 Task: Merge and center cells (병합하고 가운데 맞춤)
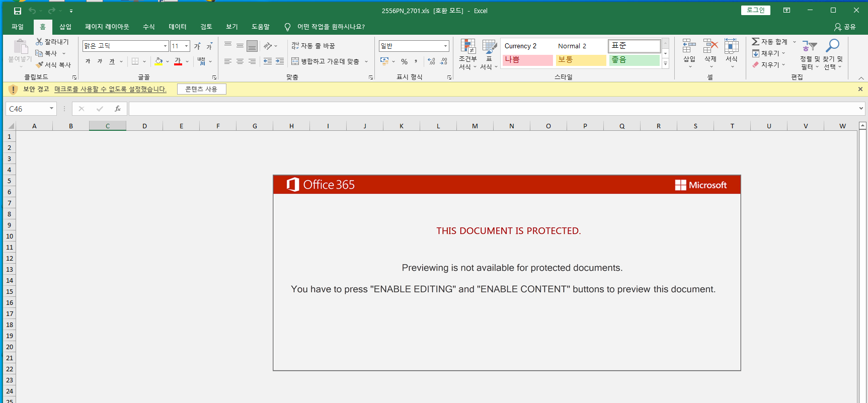(x=326, y=61)
